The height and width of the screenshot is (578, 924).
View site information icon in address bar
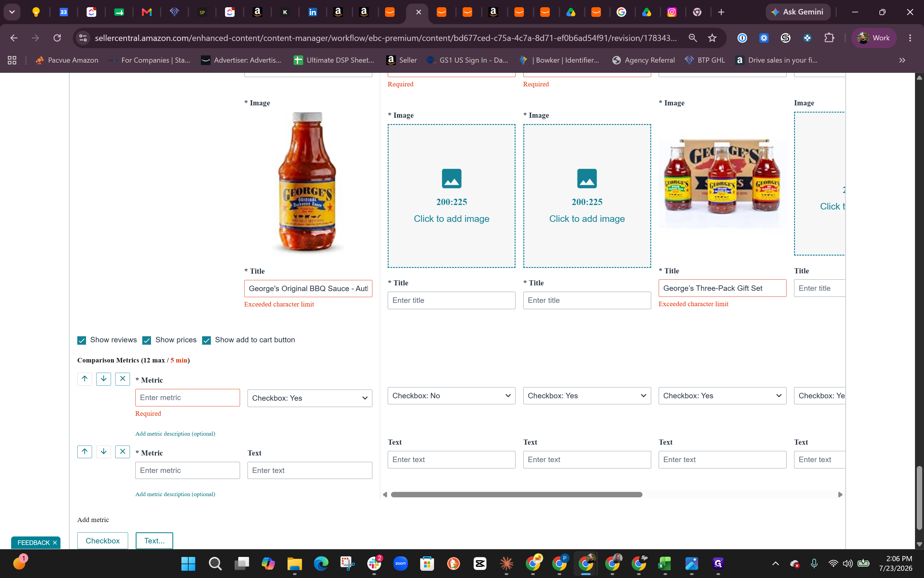(83, 38)
